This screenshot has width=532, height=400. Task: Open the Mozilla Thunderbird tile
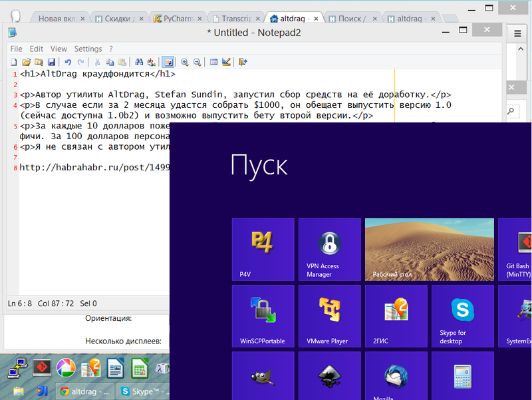(x=396, y=375)
